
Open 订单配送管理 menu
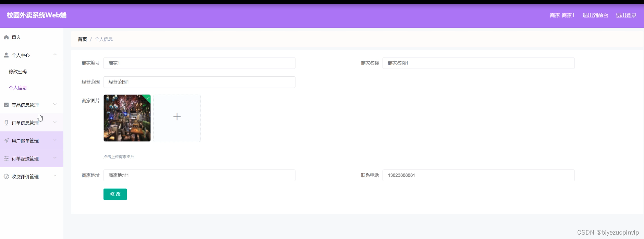pyautogui.click(x=32, y=158)
